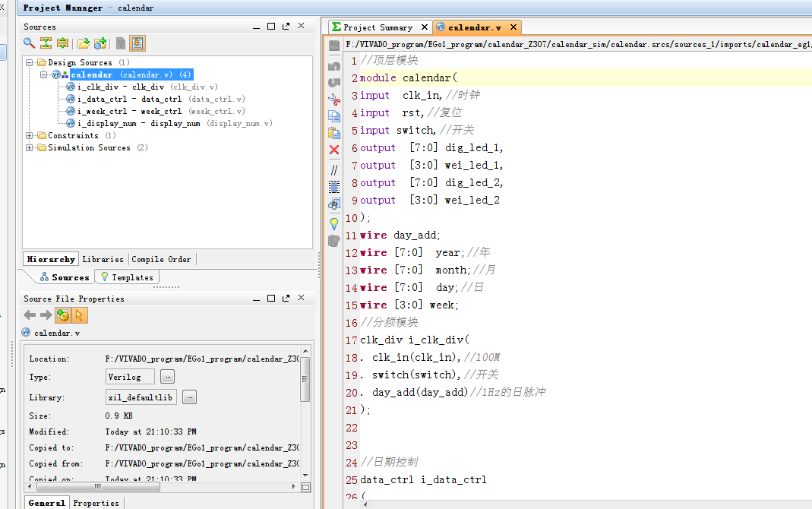Click the browse button beside xil_defaultlib library
812x509 pixels.
tap(189, 397)
